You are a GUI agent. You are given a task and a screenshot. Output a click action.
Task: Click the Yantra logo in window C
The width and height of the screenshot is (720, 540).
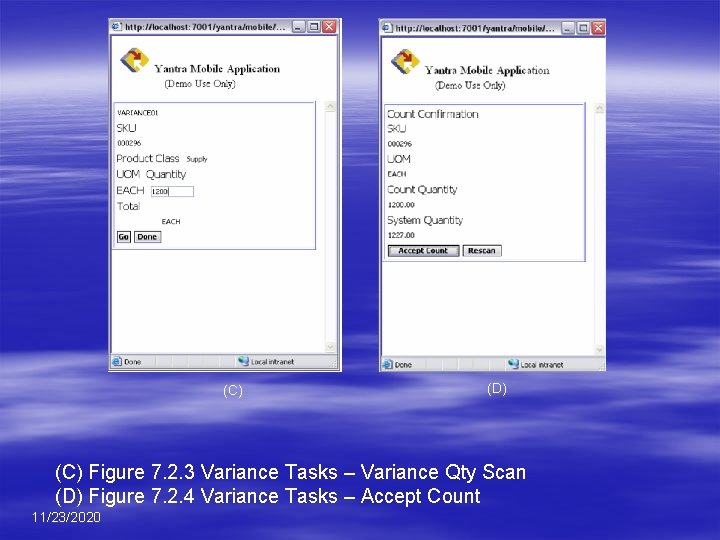(x=134, y=60)
